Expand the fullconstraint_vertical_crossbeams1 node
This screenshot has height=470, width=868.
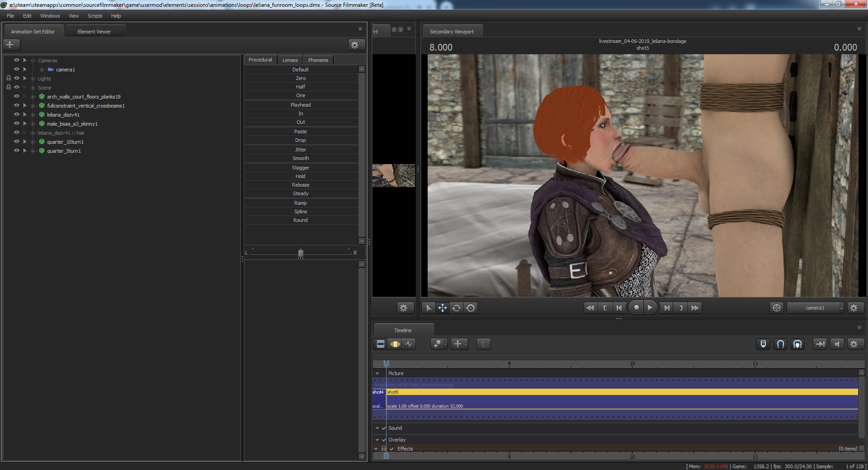coord(33,106)
